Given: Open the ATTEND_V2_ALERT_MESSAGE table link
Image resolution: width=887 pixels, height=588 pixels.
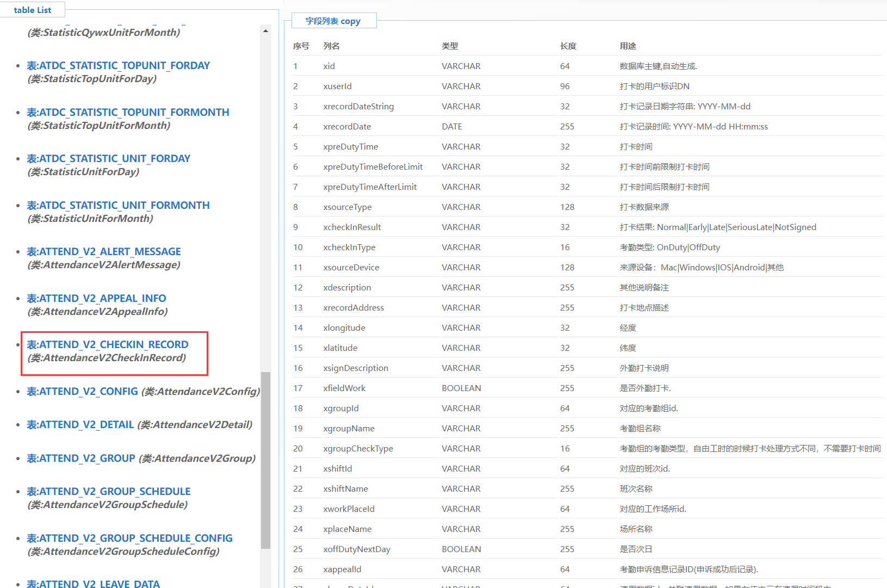Looking at the screenshot, I should click(x=104, y=252).
